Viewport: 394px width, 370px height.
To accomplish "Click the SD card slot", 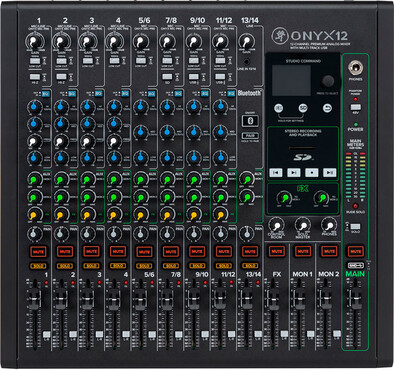I will tap(302, 148).
